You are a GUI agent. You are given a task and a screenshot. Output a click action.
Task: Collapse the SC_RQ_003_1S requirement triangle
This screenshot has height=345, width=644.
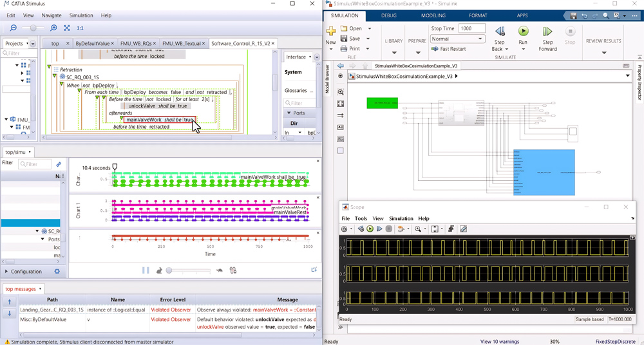54,76
